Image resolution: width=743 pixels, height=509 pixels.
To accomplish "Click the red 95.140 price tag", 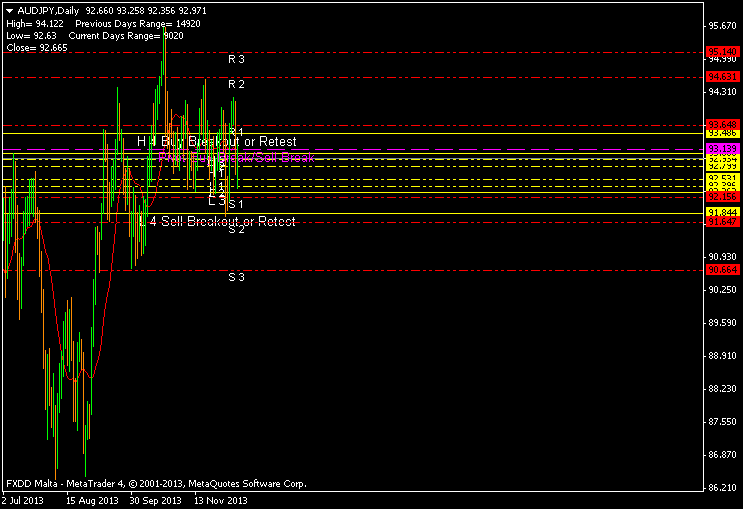I will pyautogui.click(x=722, y=51).
